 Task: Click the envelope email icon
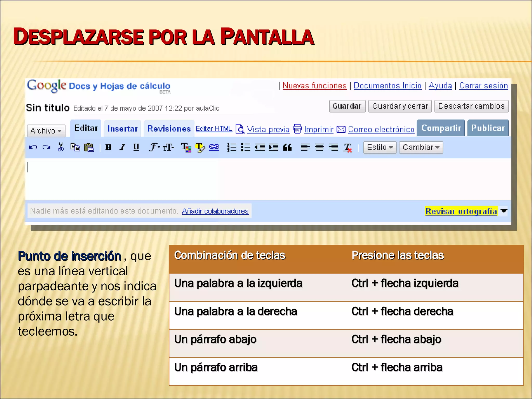click(341, 129)
